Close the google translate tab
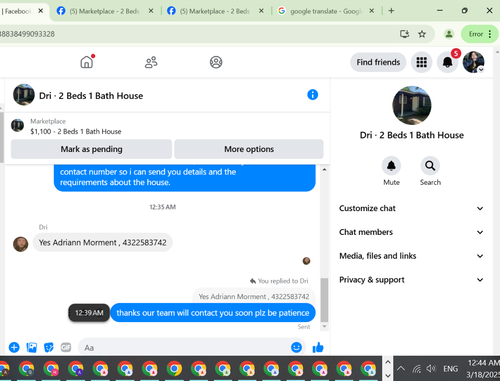 [x=372, y=11]
